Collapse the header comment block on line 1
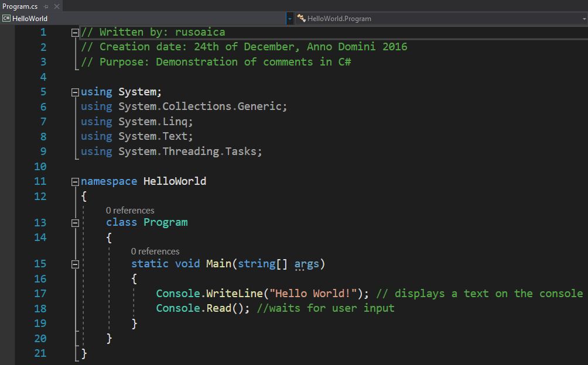 point(75,33)
